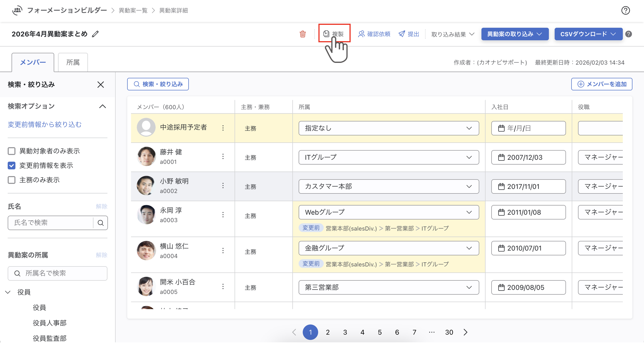Viewport: 644px width, 345px height.
Task: Uncheck 変更前情報を表示 checkbox
Action: (x=11, y=166)
